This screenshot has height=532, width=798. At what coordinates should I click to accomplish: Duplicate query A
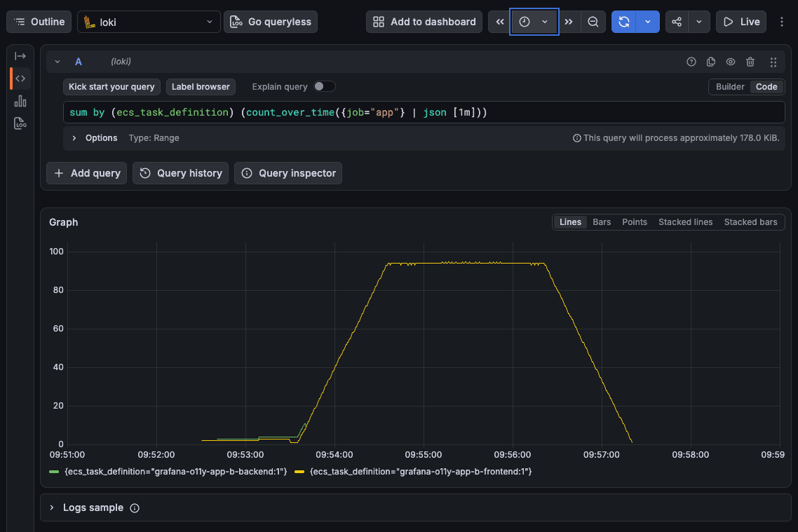(x=711, y=62)
